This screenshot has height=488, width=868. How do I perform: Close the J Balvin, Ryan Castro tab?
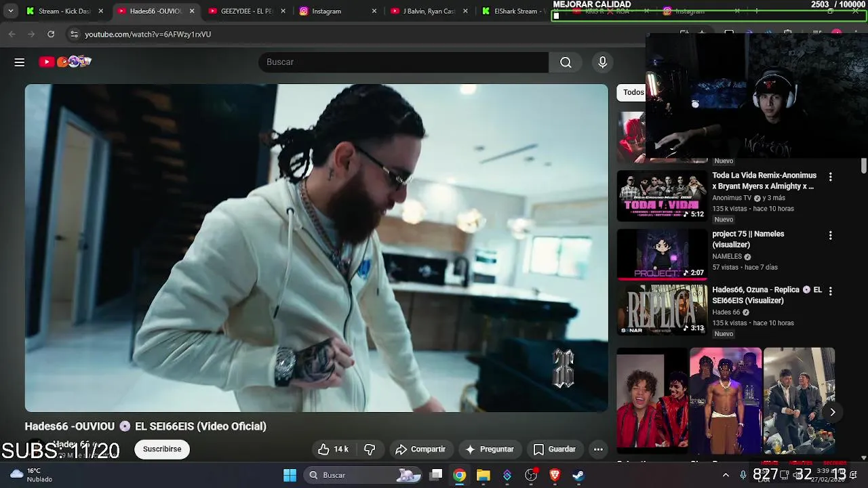[x=466, y=12]
